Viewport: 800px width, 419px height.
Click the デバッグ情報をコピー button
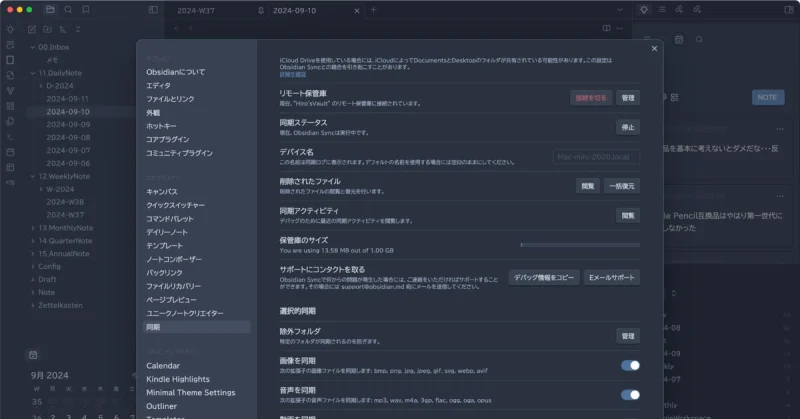pos(544,278)
